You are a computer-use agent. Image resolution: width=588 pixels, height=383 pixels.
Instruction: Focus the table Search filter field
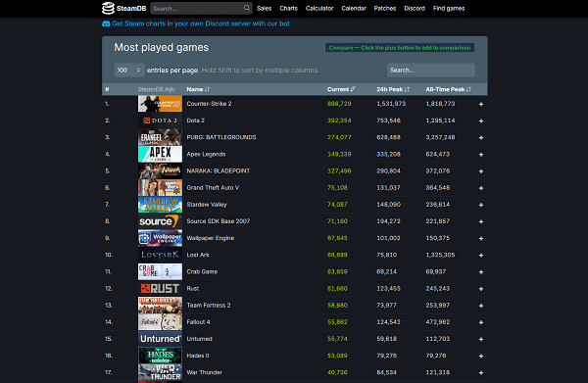[x=431, y=71]
